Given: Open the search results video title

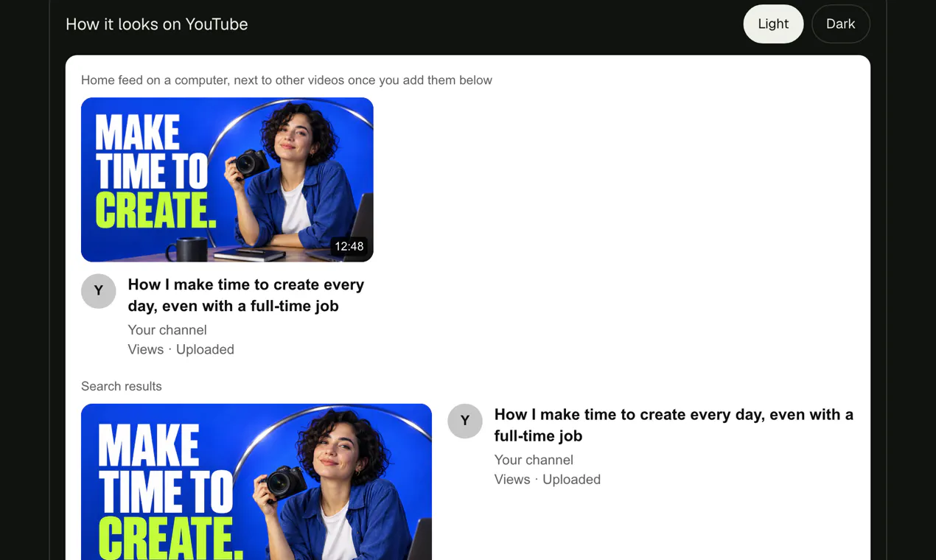Looking at the screenshot, I should point(674,425).
